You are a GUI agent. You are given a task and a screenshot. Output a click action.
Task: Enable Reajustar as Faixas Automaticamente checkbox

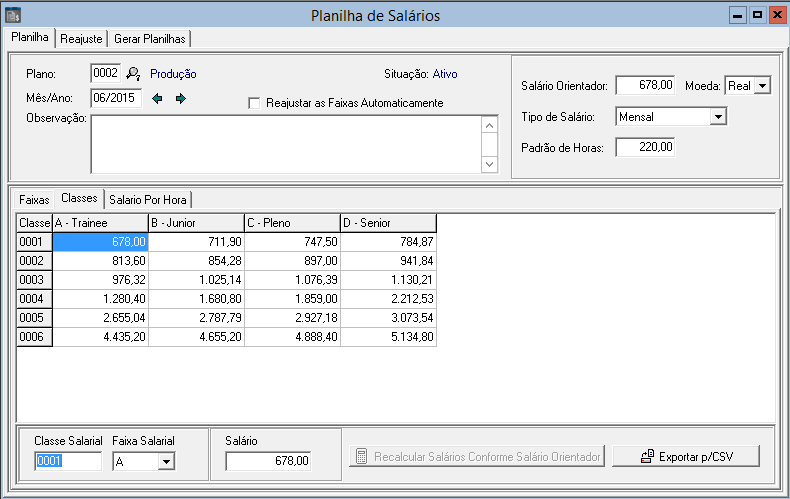(254, 103)
